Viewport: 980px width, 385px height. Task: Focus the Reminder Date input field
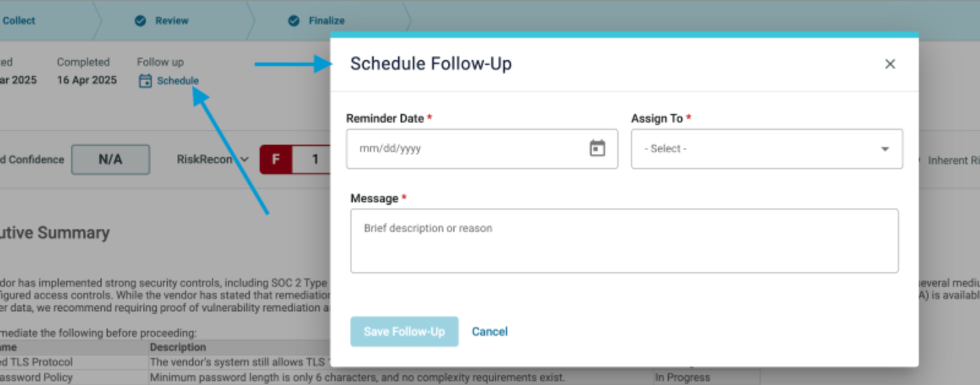482,149
